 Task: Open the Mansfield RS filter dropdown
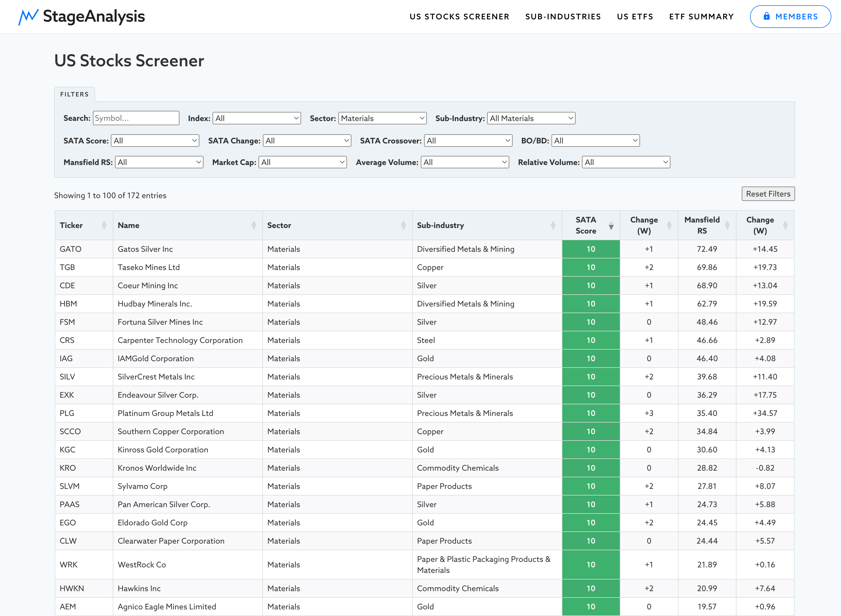coord(159,162)
